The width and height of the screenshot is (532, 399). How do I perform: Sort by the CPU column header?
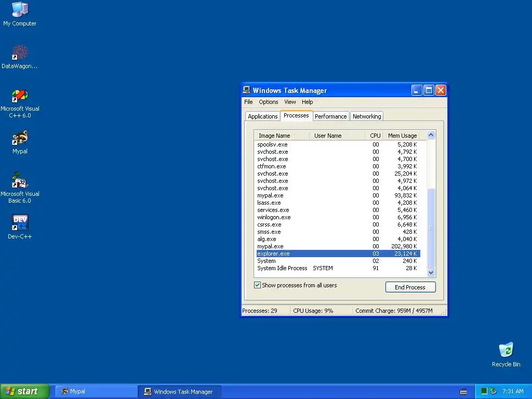[375, 136]
